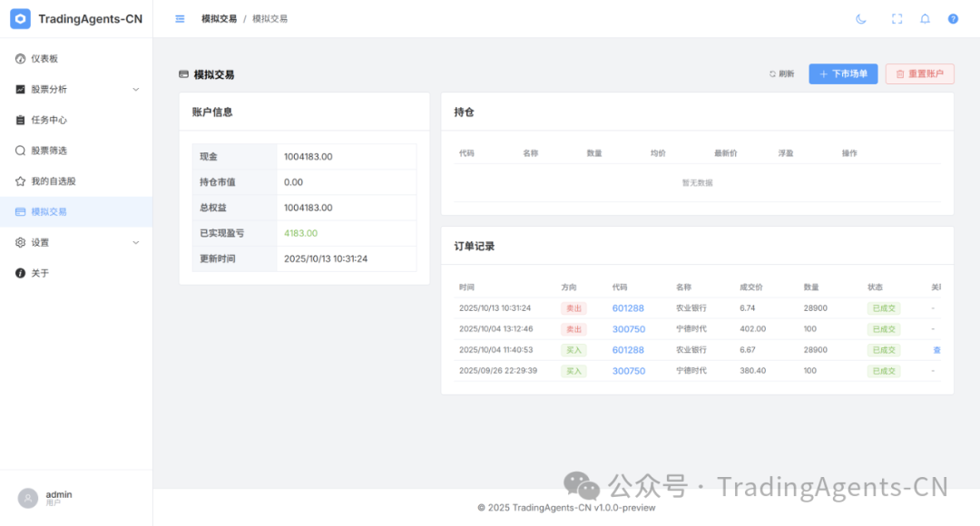Open 我的自选股 star icon
The image size is (980, 526).
pyautogui.click(x=21, y=181)
